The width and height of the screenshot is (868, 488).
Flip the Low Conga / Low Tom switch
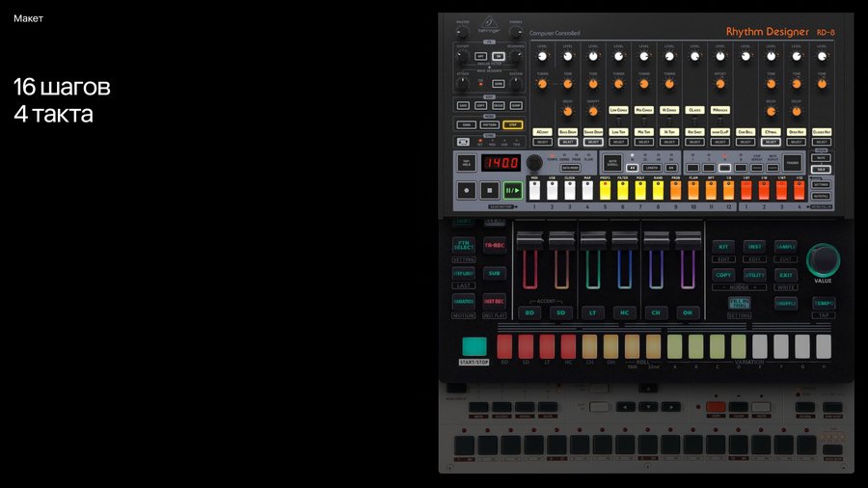pos(618,121)
